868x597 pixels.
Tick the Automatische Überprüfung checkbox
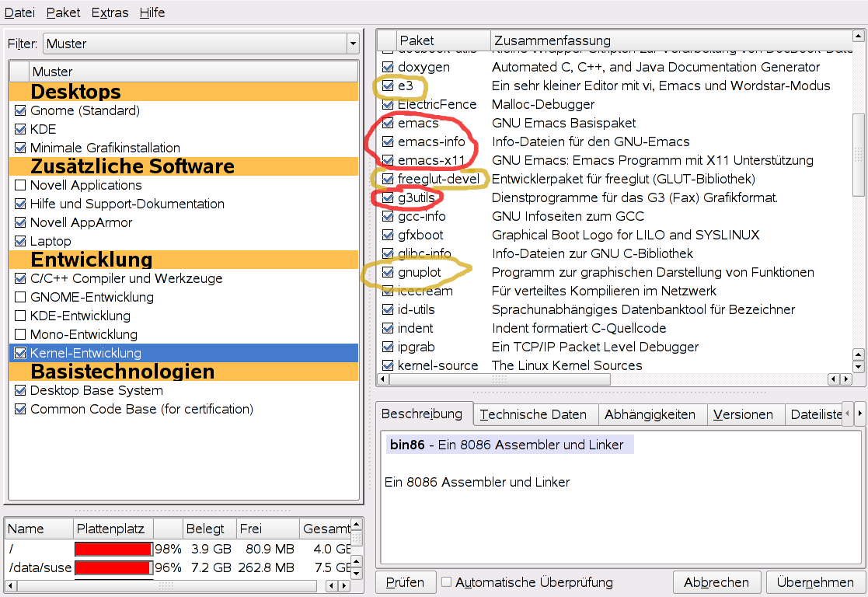pos(446,581)
